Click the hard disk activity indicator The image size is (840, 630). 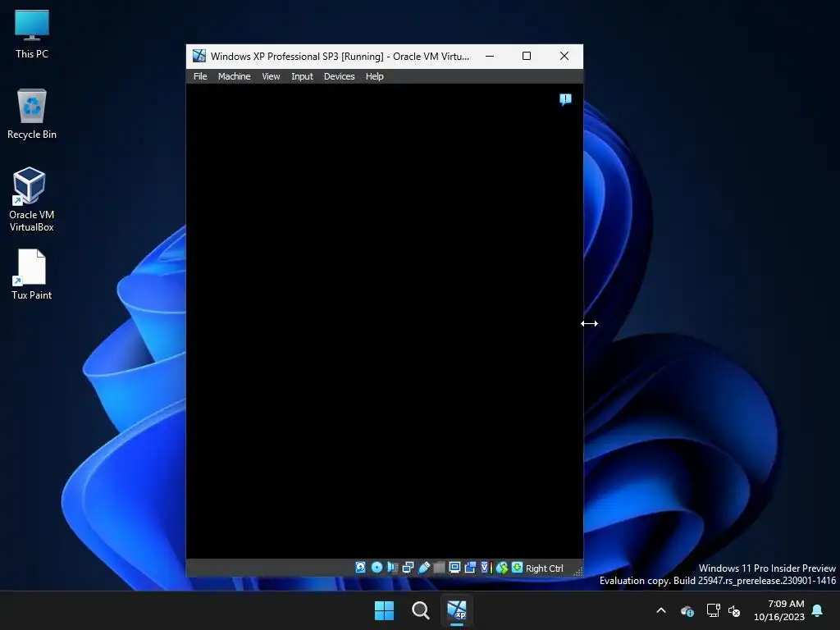(361, 568)
